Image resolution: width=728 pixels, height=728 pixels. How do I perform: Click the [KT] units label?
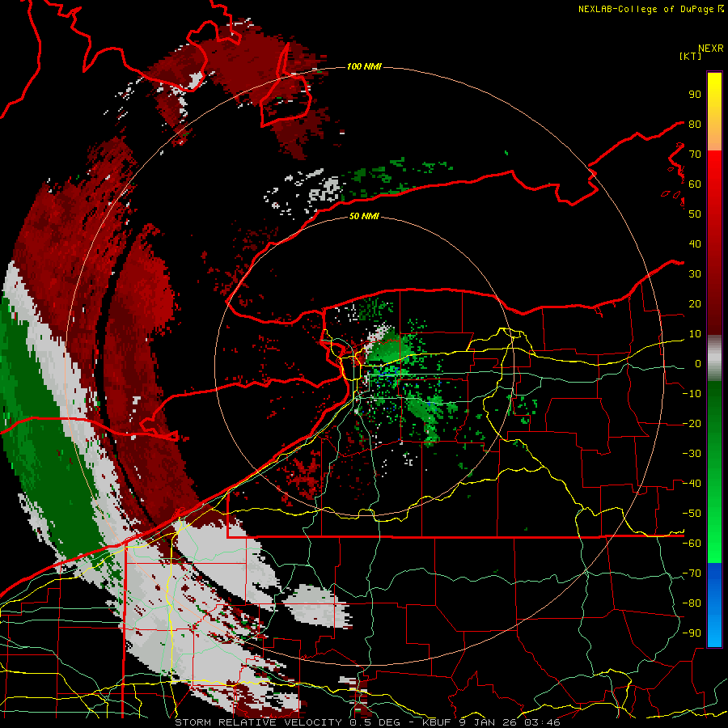[691, 56]
